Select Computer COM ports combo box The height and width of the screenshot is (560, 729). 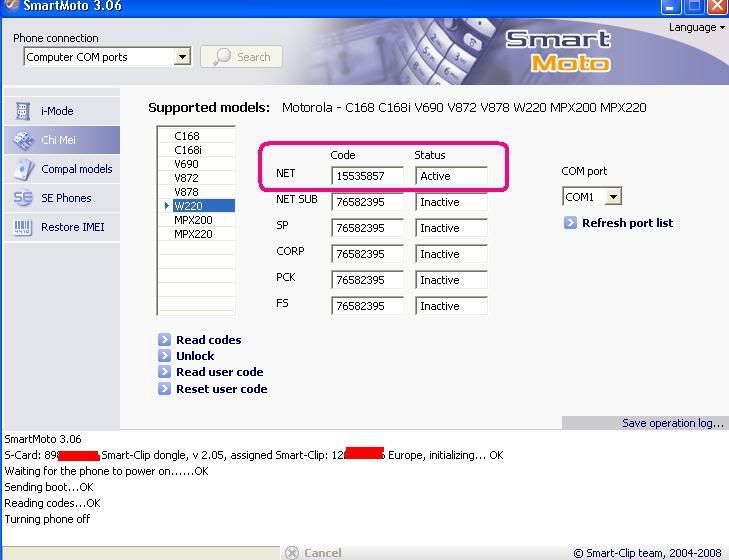pos(107,57)
